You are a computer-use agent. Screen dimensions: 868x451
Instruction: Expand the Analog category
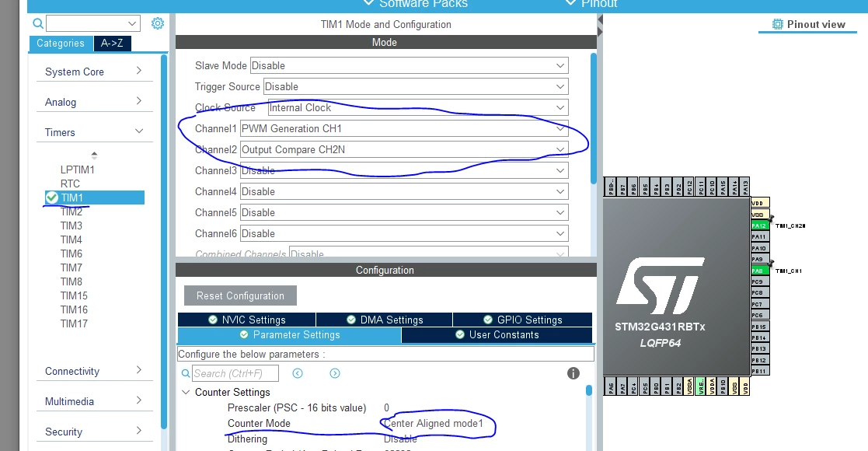94,102
